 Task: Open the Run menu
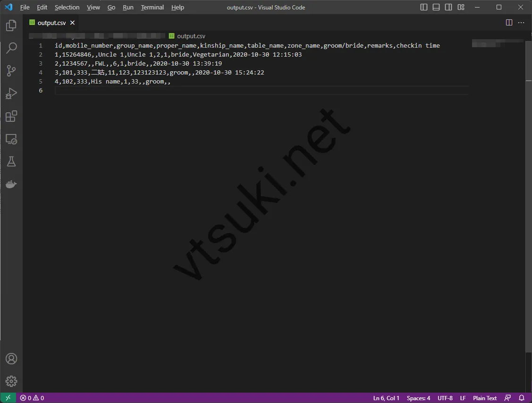[x=128, y=7]
